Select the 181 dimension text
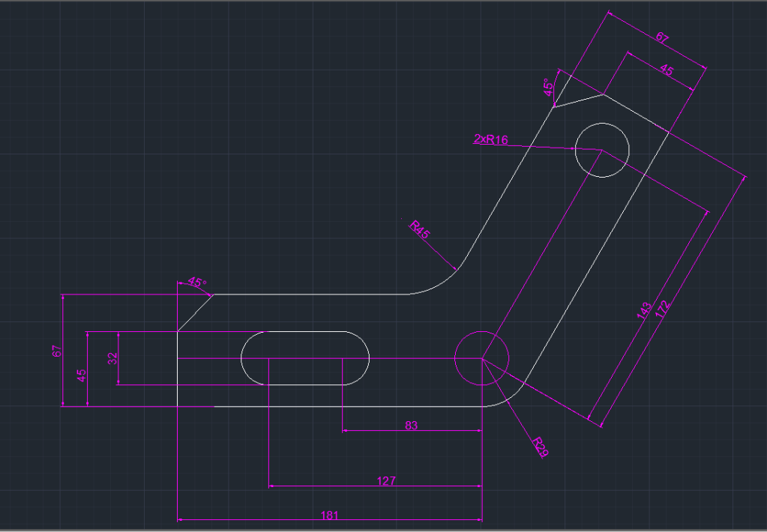 (328, 515)
